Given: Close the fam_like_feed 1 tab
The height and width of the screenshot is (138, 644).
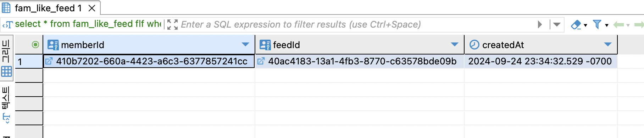Looking at the screenshot, I should pos(92,8).
